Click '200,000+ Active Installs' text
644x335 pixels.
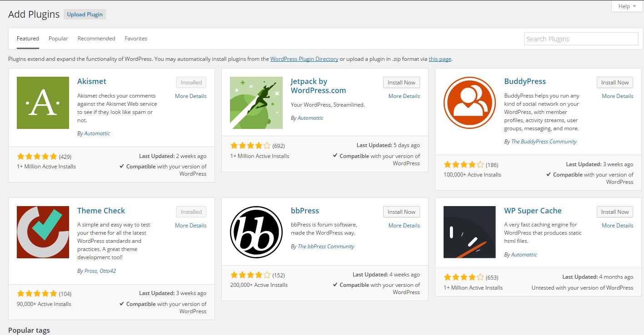(259, 285)
